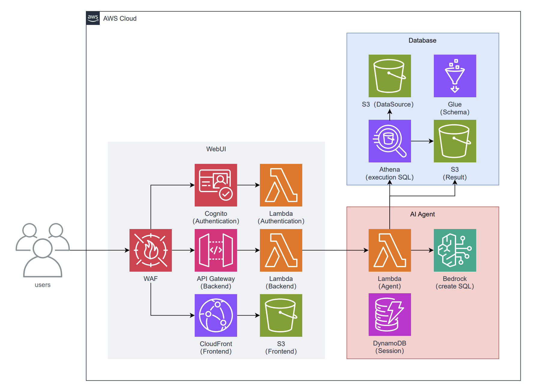Viewport: 536px width, 392px height.
Task: Click the AWS logo badge
Action: 93,18
